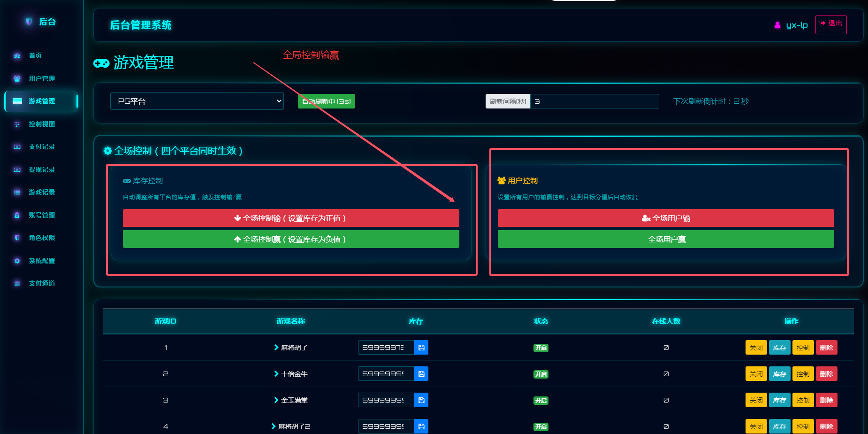Focus the 刷新间隔(秒) input field
Viewport: 868px width, 434px height.
[x=594, y=101]
